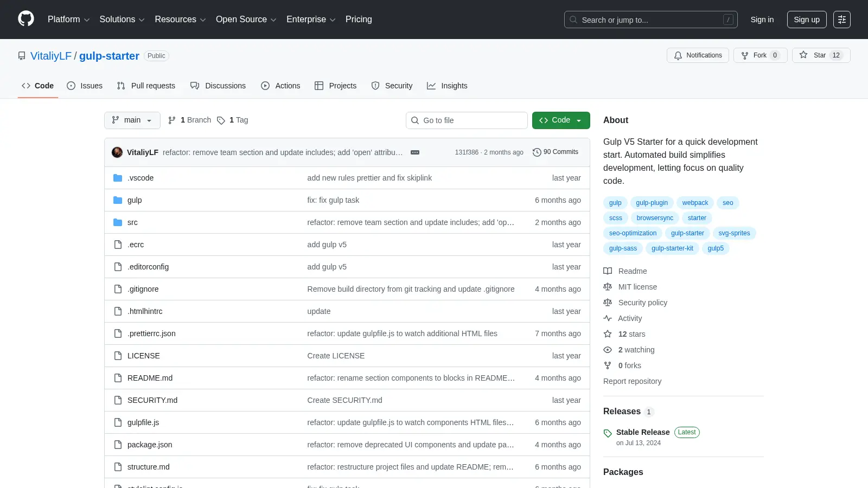868x488 pixels.
Task: Click the bell icon for Notifications
Action: click(x=678, y=55)
